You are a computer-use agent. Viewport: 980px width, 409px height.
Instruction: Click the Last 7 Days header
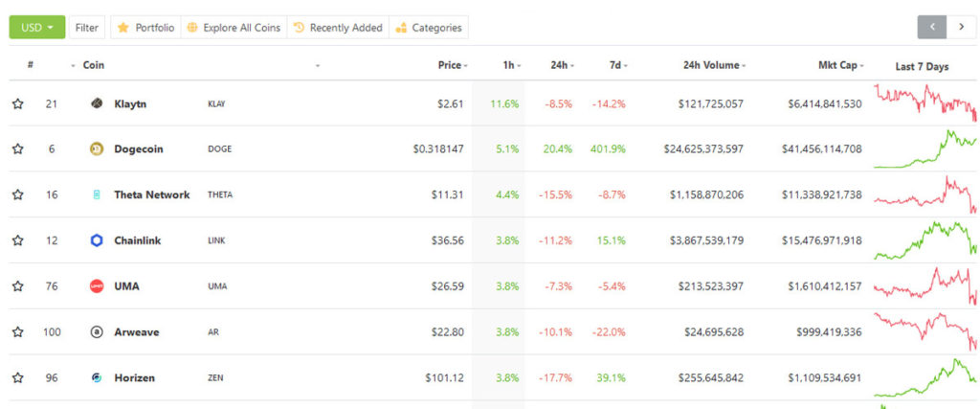pyautogui.click(x=922, y=66)
